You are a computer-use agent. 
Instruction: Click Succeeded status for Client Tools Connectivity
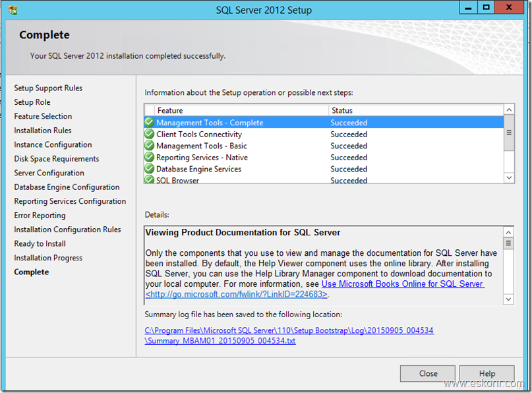[x=349, y=135]
